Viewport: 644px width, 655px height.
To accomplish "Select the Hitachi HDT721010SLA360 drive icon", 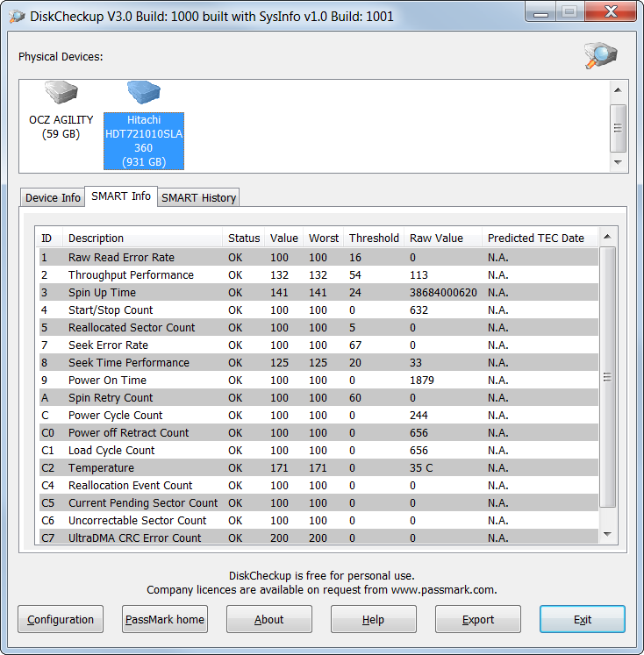I will pyautogui.click(x=144, y=92).
